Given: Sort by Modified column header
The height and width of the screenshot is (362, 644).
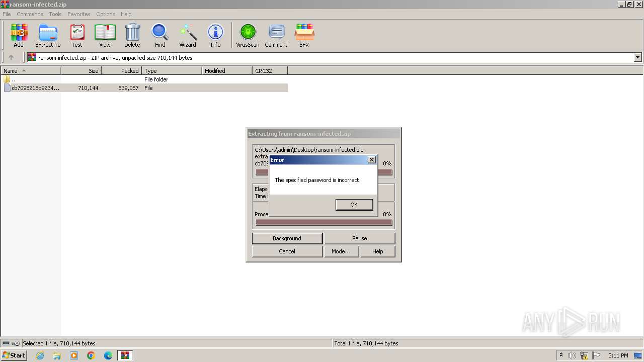Looking at the screenshot, I should 227,71.
